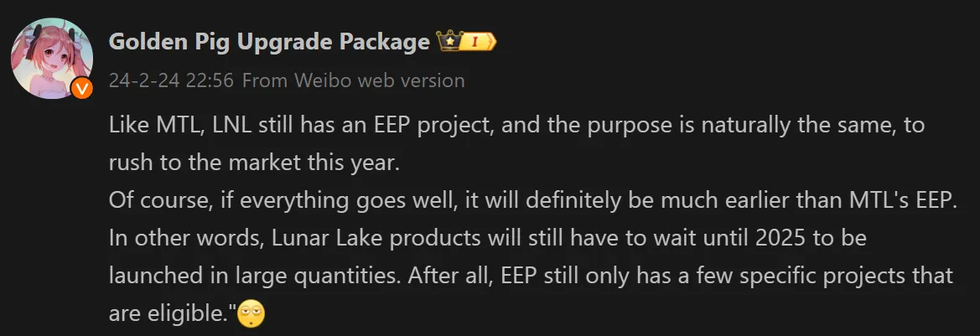Click the phrase launched in large quantities
The image size is (980, 336).
click(x=252, y=276)
